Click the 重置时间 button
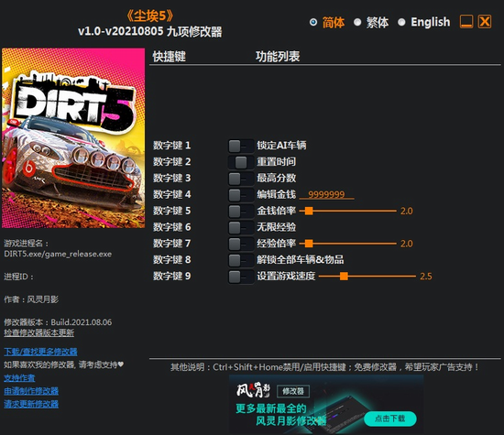 pos(241,162)
